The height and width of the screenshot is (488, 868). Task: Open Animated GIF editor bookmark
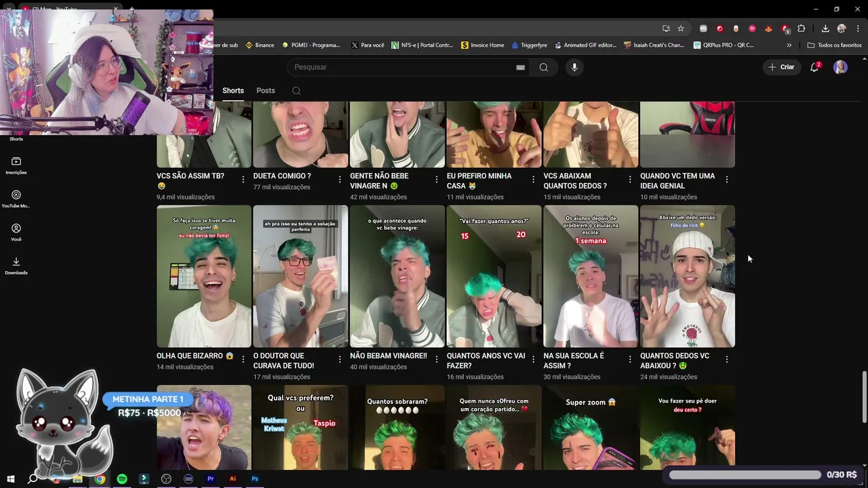click(585, 45)
